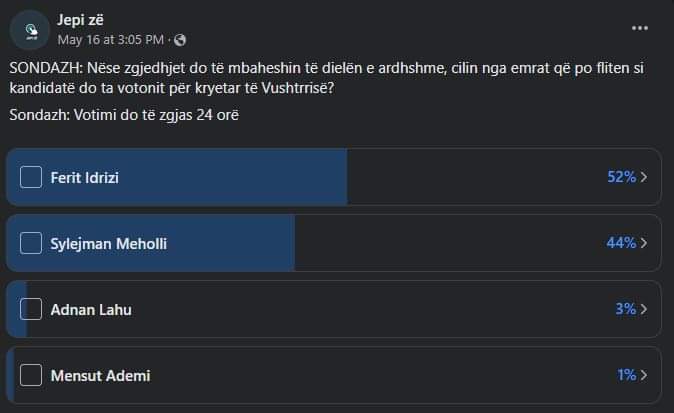View the 1% vote percentage
The width and height of the screenshot is (674, 413).
coord(627,375)
